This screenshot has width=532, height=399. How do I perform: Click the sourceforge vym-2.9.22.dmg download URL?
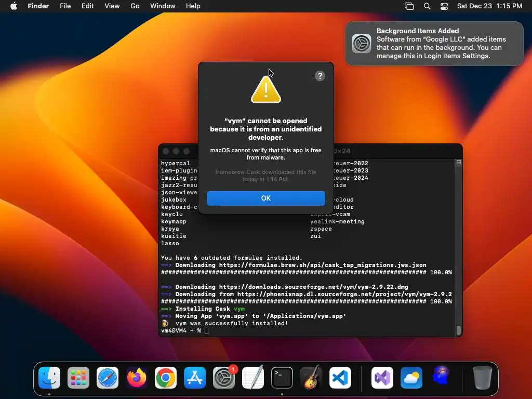point(313,287)
